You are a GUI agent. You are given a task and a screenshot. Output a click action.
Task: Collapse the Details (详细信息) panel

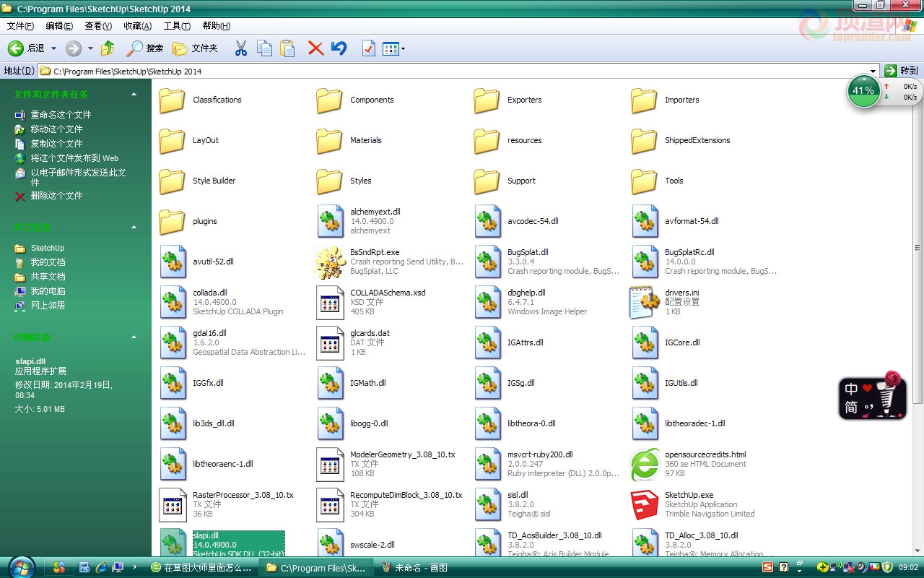pyautogui.click(x=134, y=337)
